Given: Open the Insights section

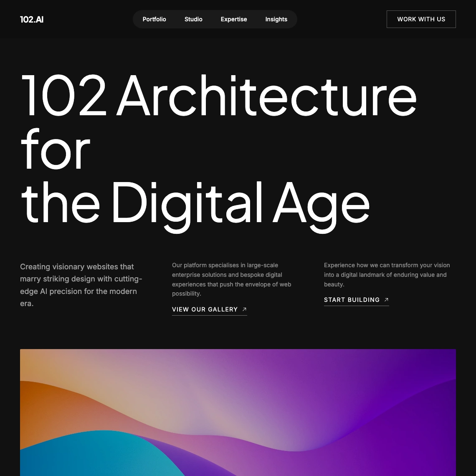Looking at the screenshot, I should [276, 19].
